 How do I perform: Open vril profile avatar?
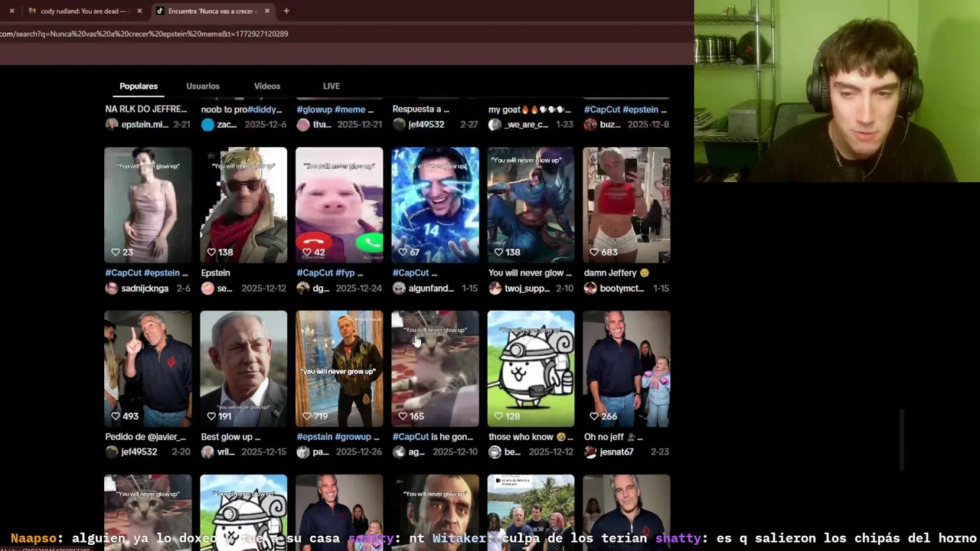click(x=207, y=452)
